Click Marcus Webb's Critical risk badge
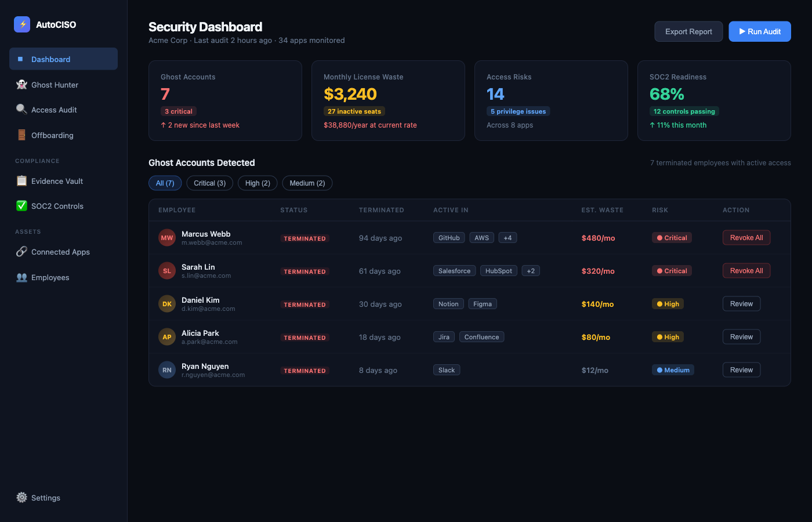Image resolution: width=812 pixels, height=522 pixels. point(672,238)
